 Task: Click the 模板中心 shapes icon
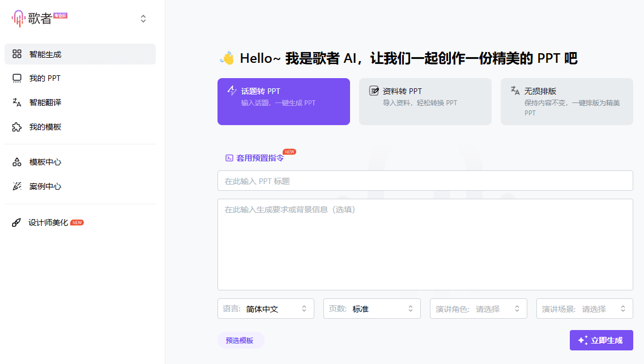coord(17,162)
